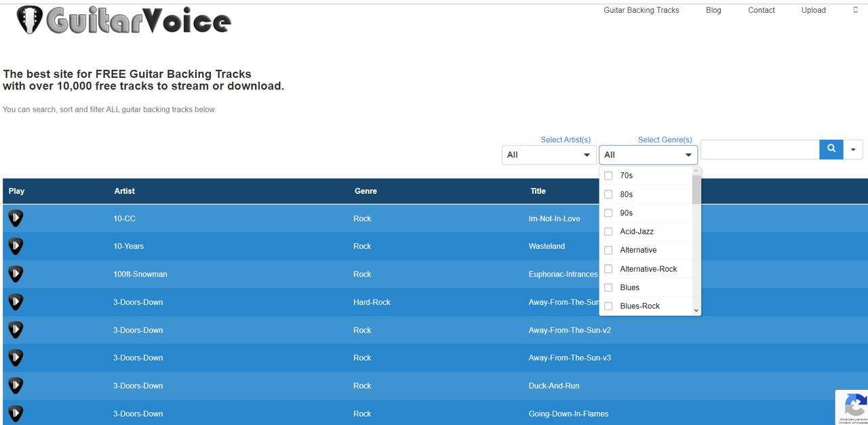Play Away-From-The-Sun-v2 track
The width and height of the screenshot is (868, 425).
[16, 330]
